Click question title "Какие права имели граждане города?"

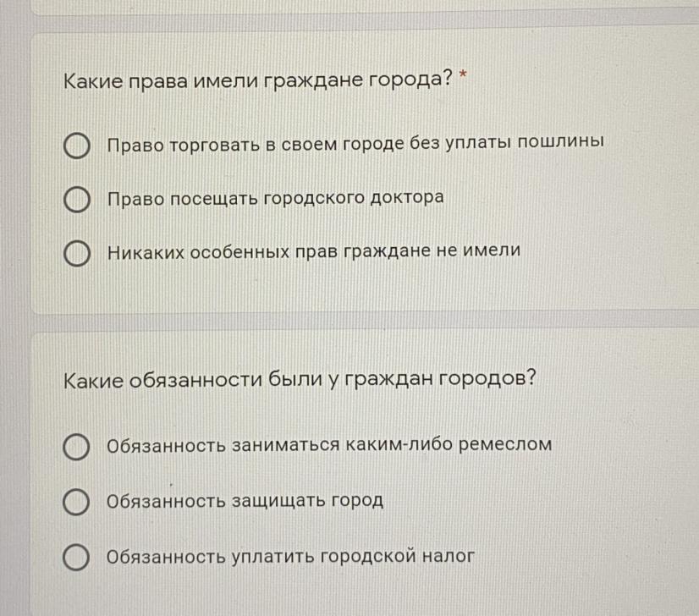tap(258, 80)
